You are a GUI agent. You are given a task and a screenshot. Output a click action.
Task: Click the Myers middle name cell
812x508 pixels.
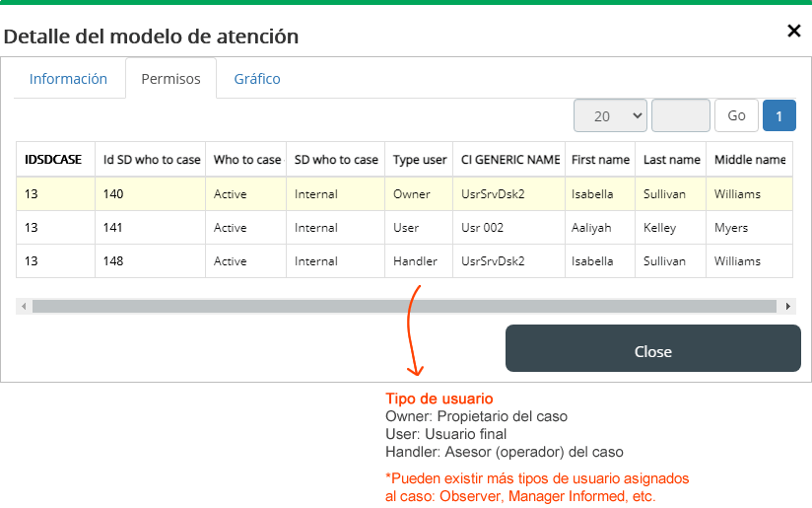(749, 228)
